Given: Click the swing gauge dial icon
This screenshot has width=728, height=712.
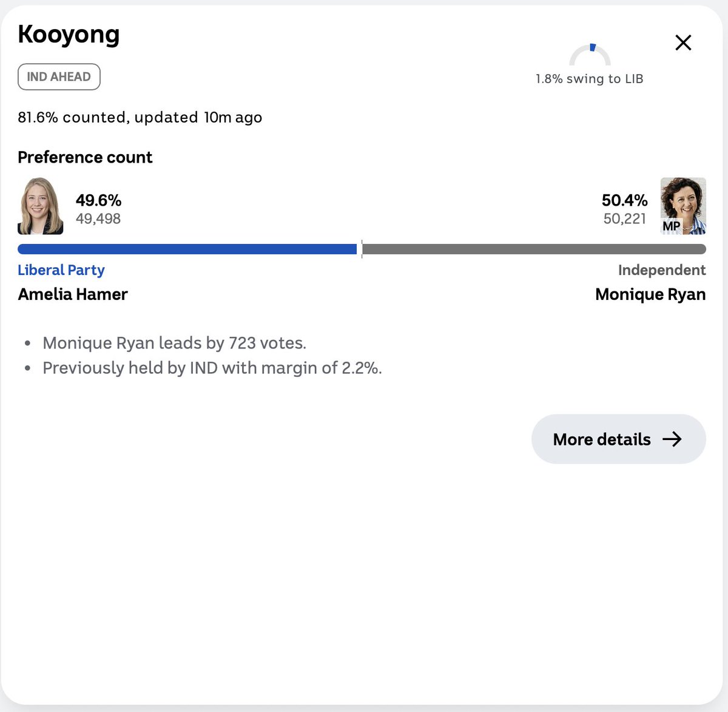Looking at the screenshot, I should pyautogui.click(x=590, y=55).
